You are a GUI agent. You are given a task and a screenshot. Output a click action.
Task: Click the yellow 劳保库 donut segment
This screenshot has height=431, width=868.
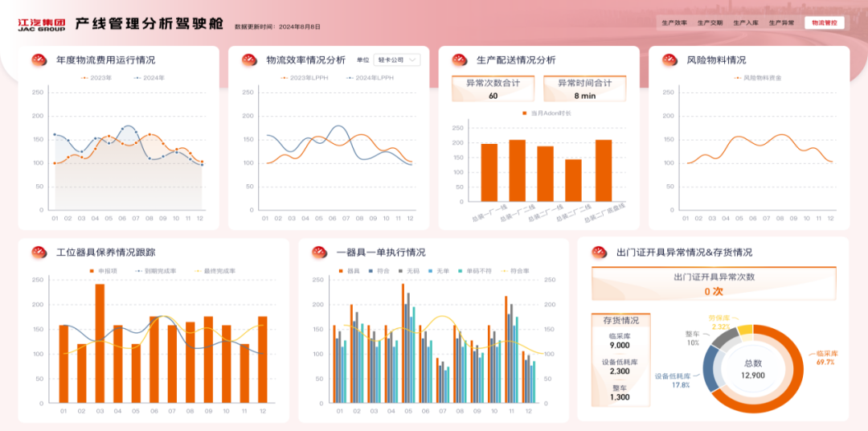(746, 329)
